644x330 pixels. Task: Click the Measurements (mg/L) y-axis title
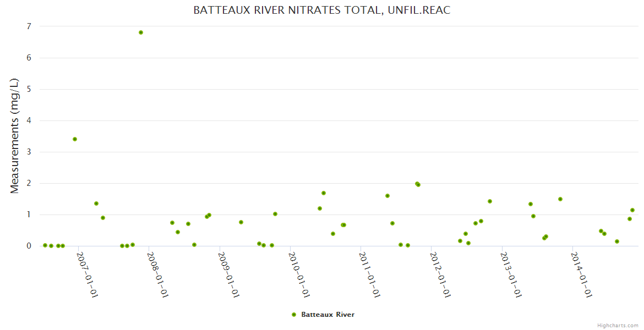[15, 136]
